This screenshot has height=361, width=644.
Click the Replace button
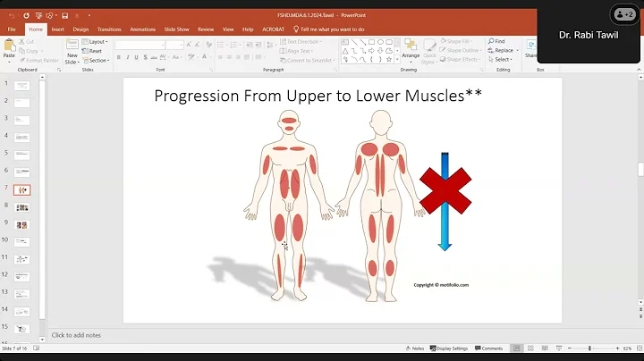[x=503, y=50]
